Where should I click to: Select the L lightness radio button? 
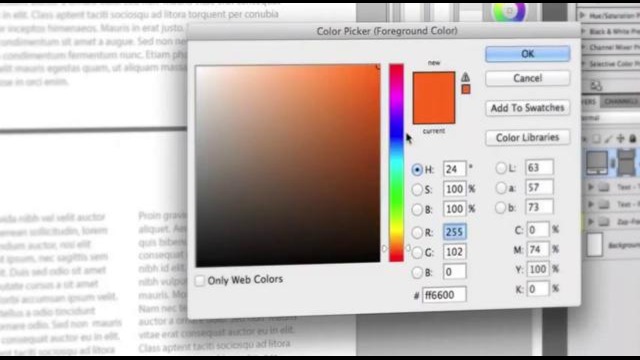(x=501, y=168)
